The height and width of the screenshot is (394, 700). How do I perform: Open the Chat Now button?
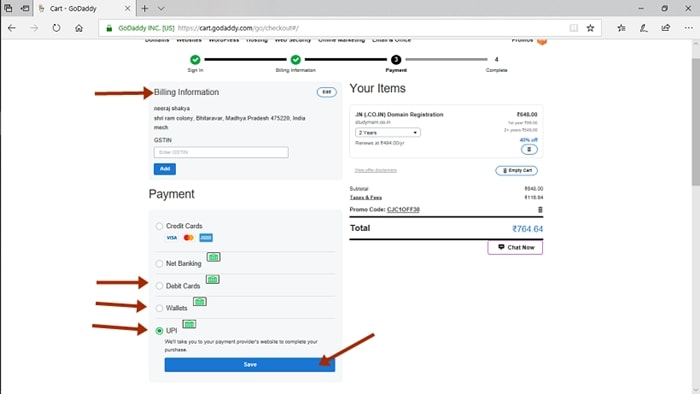(x=515, y=247)
